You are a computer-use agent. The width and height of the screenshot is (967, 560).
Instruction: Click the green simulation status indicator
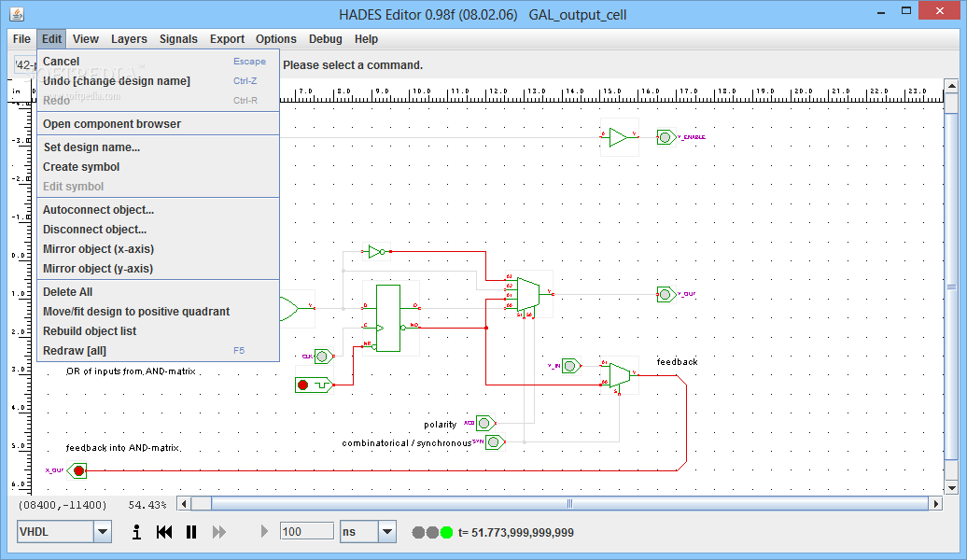click(446, 532)
